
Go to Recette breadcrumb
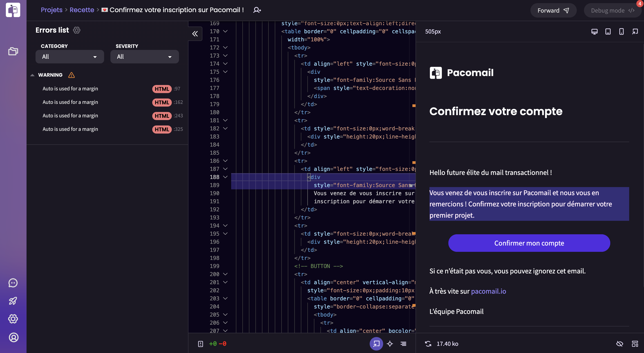pyautogui.click(x=82, y=10)
